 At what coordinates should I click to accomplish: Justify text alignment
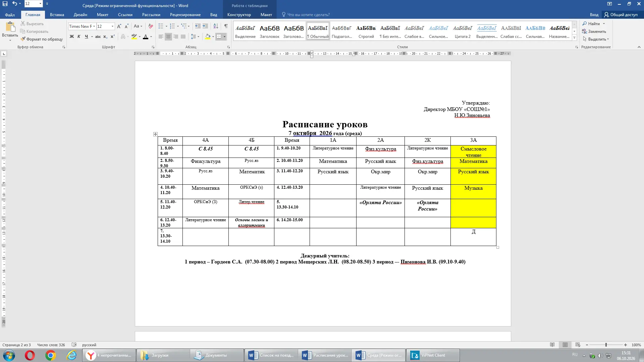point(183,37)
